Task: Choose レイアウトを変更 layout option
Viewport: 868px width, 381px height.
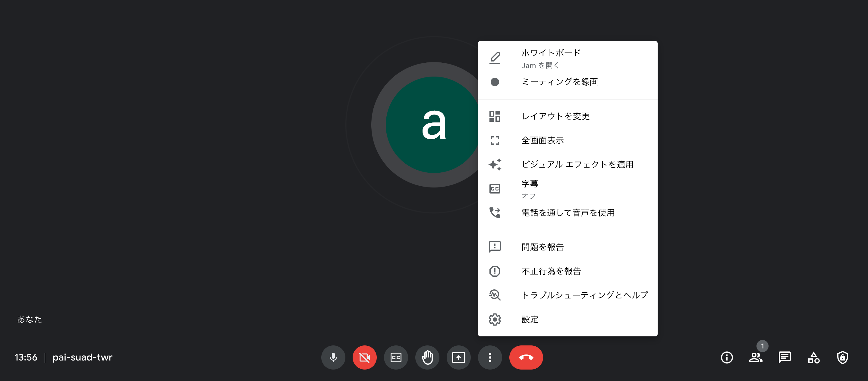Action: (555, 116)
